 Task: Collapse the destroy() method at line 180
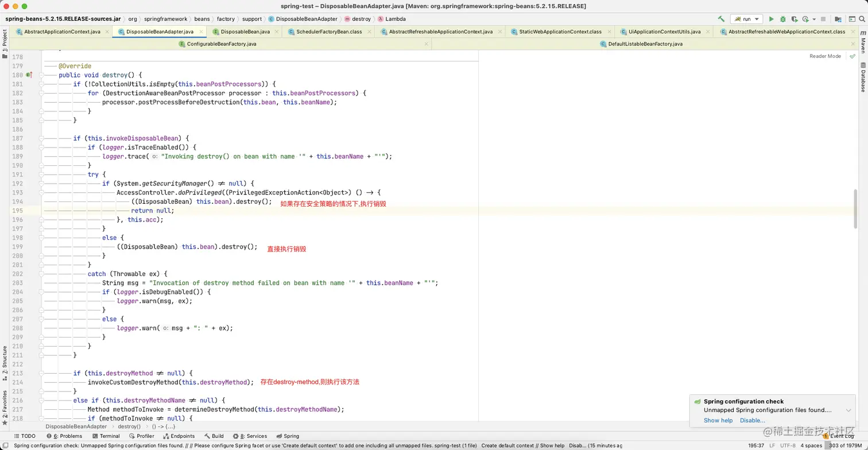click(x=41, y=75)
